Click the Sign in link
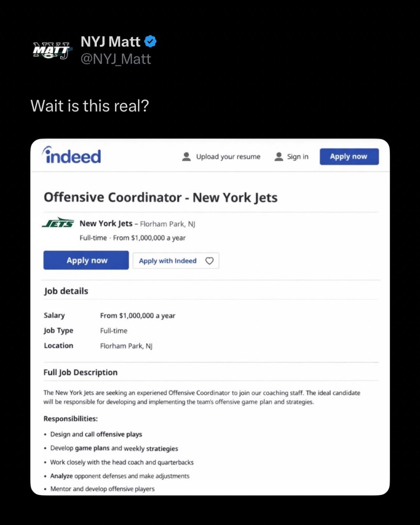This screenshot has height=525, width=420. click(x=297, y=157)
